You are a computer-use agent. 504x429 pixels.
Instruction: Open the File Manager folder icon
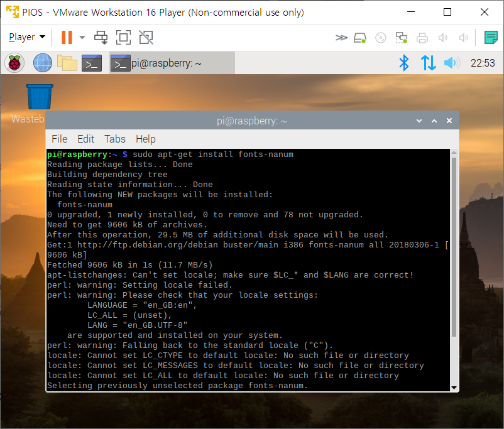click(x=67, y=63)
